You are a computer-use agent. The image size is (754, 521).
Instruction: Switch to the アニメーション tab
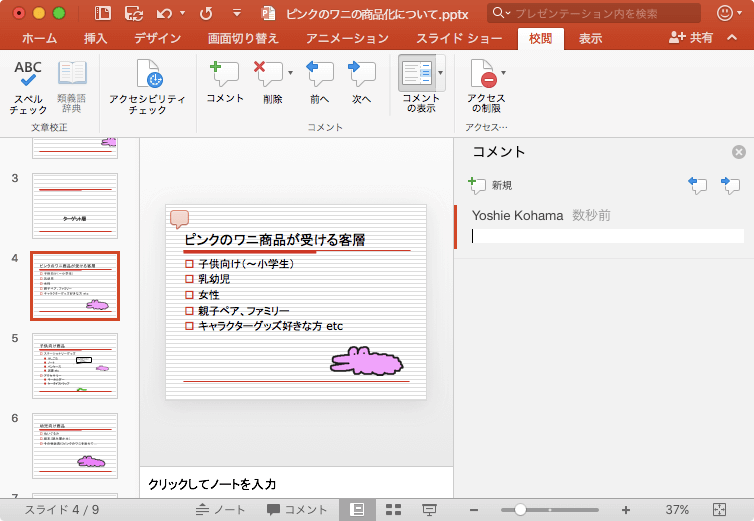pyautogui.click(x=347, y=38)
